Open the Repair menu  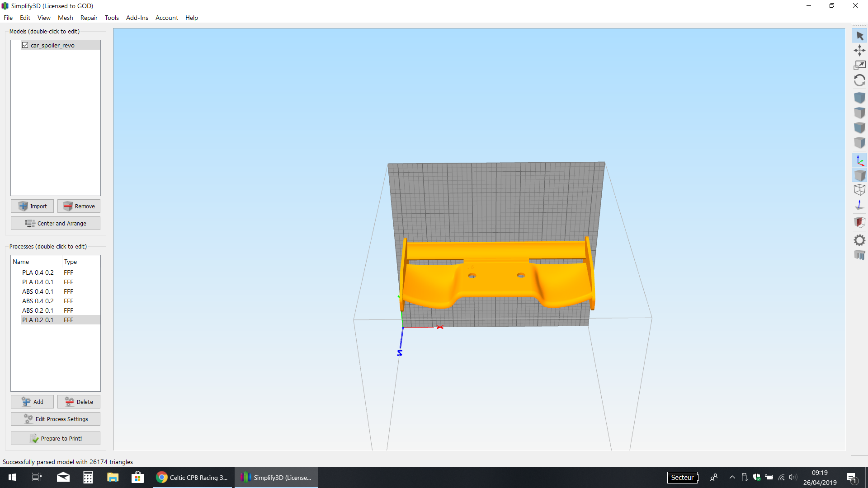pos(89,18)
